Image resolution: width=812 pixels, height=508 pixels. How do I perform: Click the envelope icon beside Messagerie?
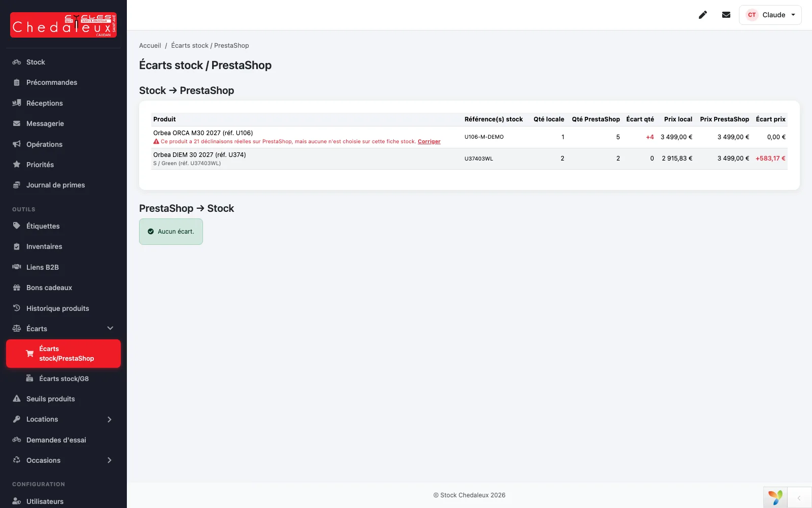[x=17, y=123]
